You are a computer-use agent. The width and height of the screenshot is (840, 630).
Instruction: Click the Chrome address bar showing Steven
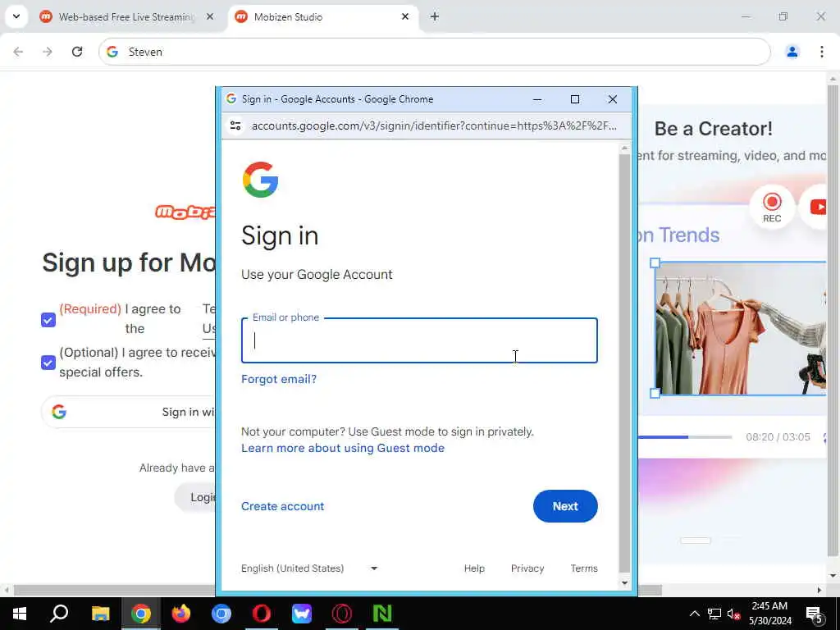coord(434,52)
